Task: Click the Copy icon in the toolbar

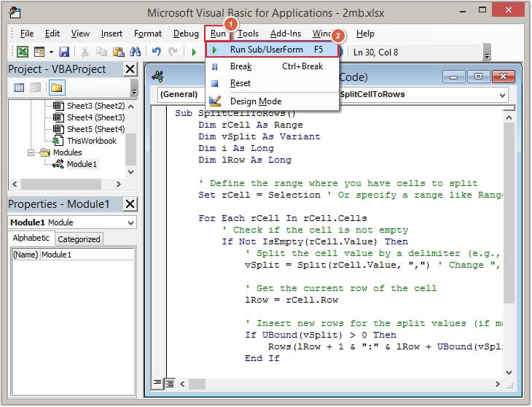Action: point(101,52)
